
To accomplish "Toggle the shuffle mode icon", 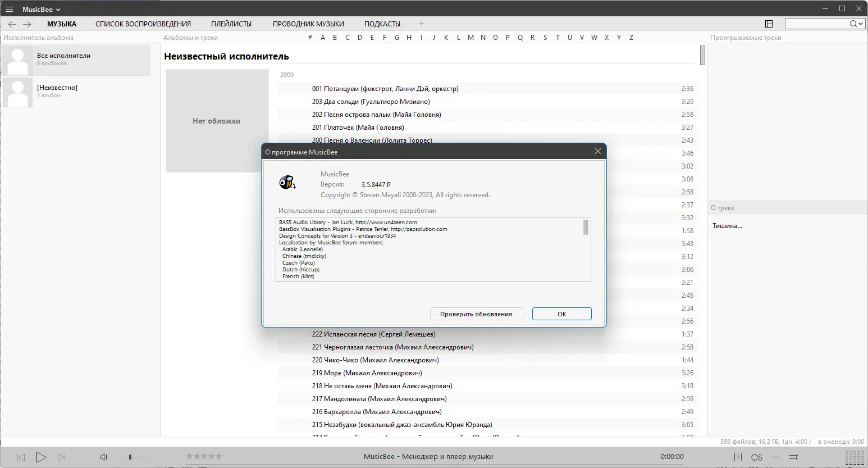I will [x=793, y=457].
